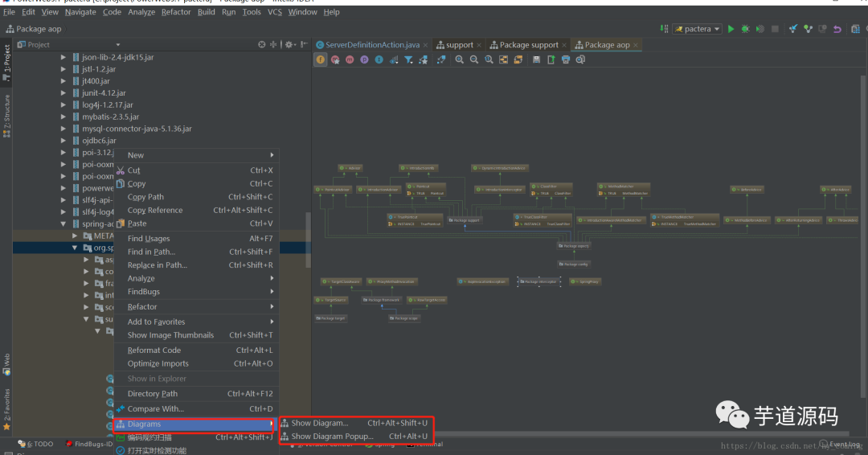Expand jstl-1.2.jar tree node
The height and width of the screenshot is (455, 868).
tap(63, 69)
